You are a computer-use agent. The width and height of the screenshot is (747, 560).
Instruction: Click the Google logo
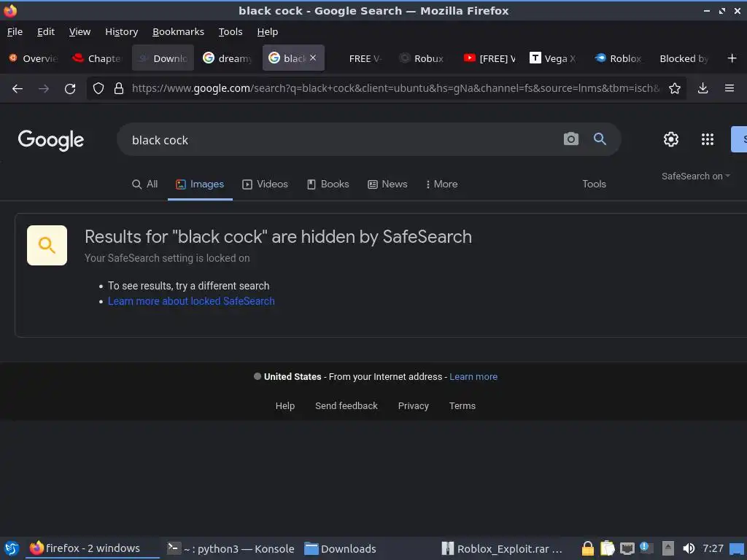(51, 140)
